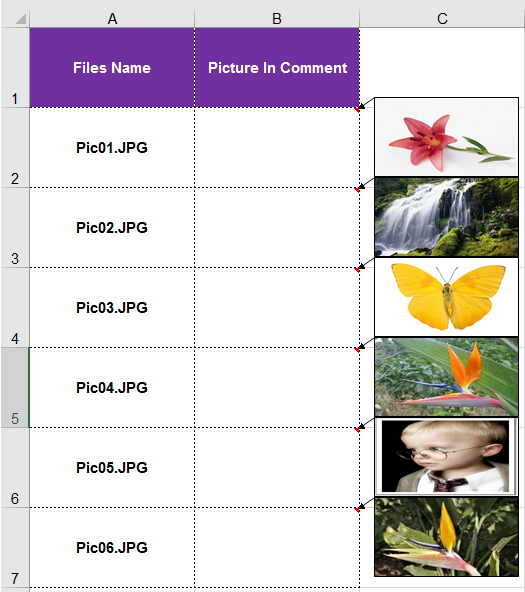Select row 3 header
Image resolution: width=525 pixels, height=592 pixels.
(x=15, y=228)
